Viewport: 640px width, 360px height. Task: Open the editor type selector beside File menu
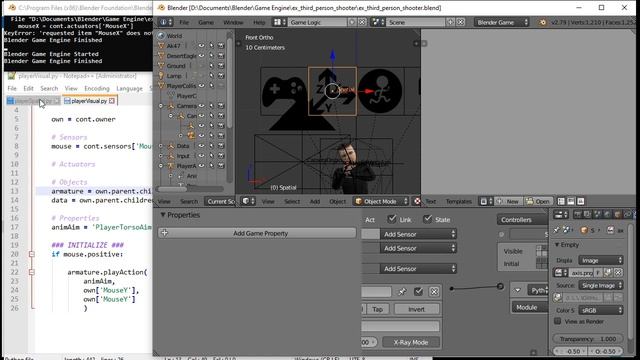(166, 22)
